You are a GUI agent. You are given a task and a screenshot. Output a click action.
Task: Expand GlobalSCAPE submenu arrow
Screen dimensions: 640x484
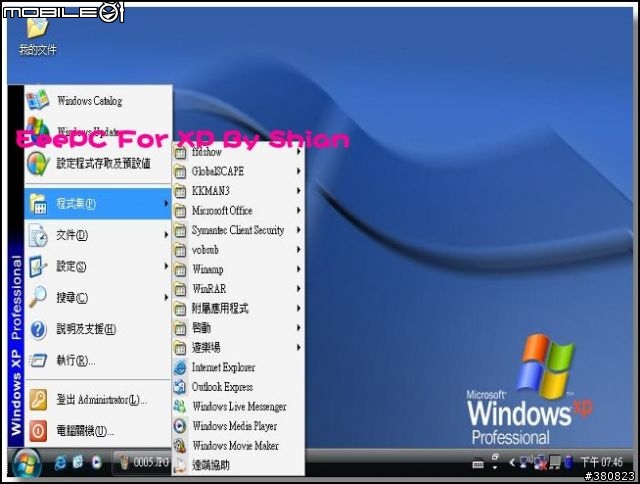[298, 171]
